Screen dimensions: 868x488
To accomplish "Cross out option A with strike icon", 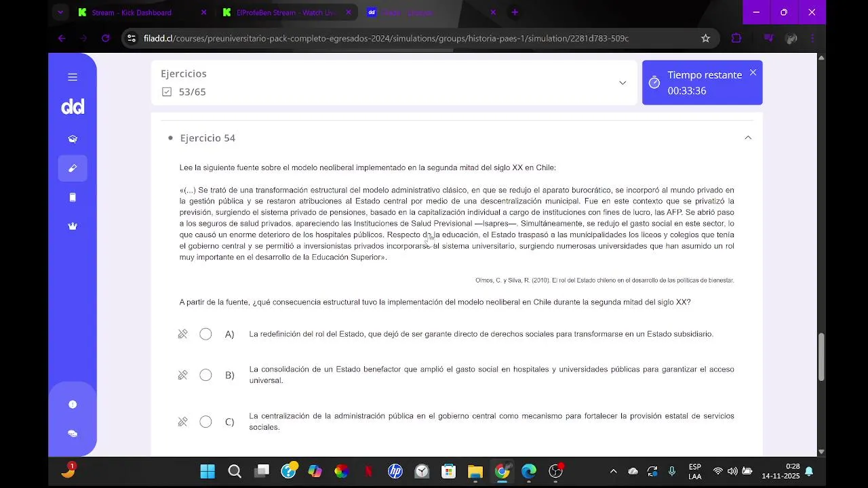I will pos(182,334).
